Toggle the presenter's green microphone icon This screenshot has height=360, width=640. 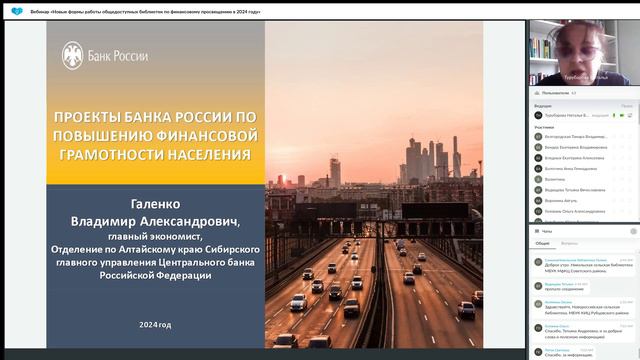pos(614,116)
